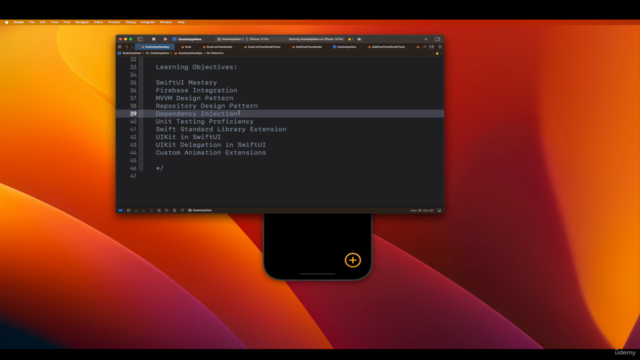Click UIKit Delegation in SwiftUI line
The height and width of the screenshot is (360, 640).
click(x=211, y=144)
